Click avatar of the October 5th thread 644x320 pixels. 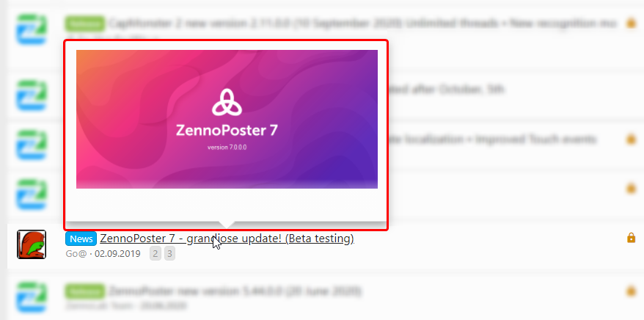32,95
